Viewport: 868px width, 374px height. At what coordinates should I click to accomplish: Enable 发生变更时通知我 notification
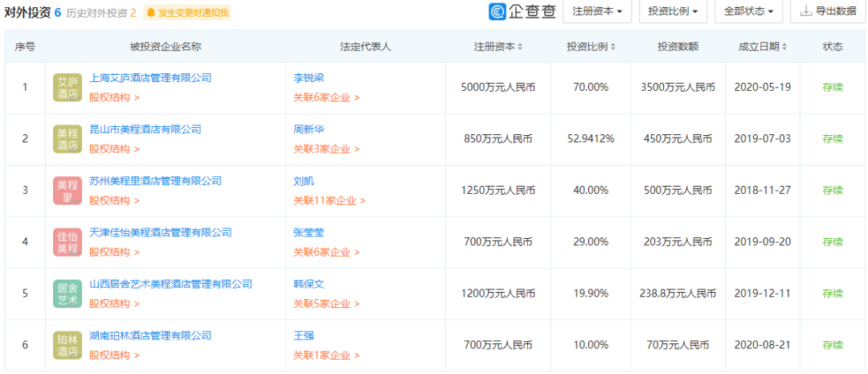pos(186,12)
